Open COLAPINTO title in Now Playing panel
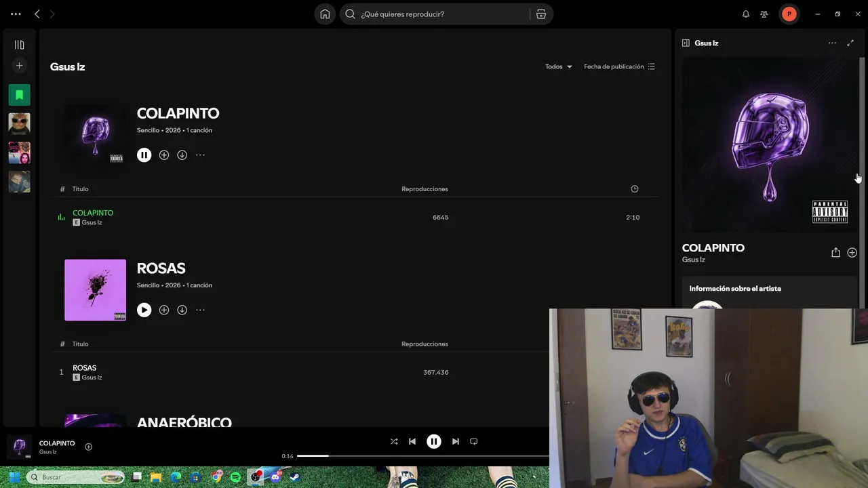The image size is (868, 488). tap(713, 248)
